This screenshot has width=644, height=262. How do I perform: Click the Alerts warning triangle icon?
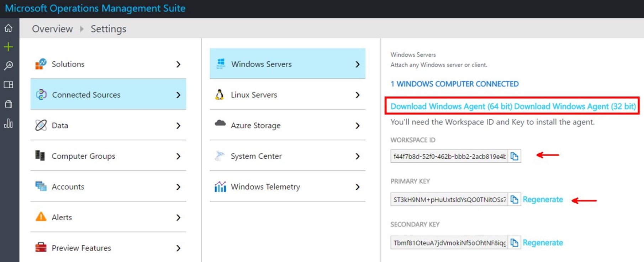tap(41, 217)
